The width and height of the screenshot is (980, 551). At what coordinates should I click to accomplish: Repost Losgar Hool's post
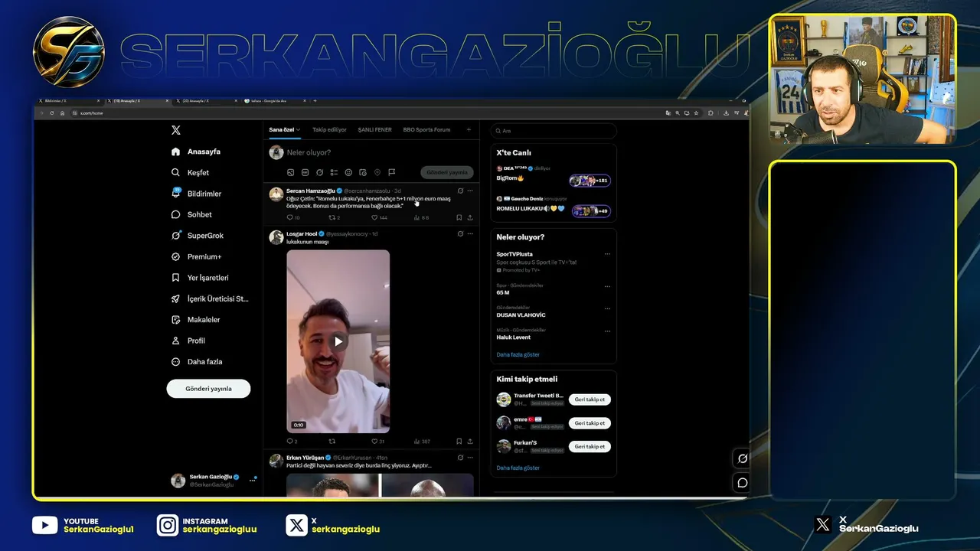(332, 442)
